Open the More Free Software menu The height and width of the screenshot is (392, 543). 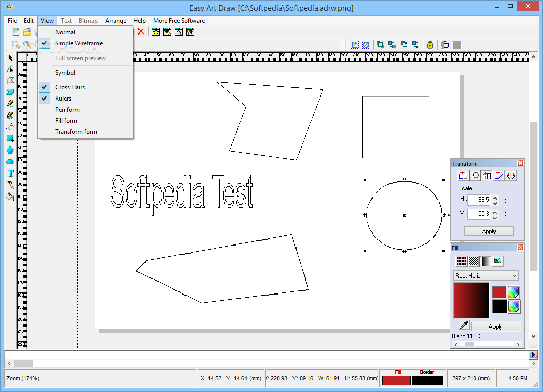pos(179,20)
